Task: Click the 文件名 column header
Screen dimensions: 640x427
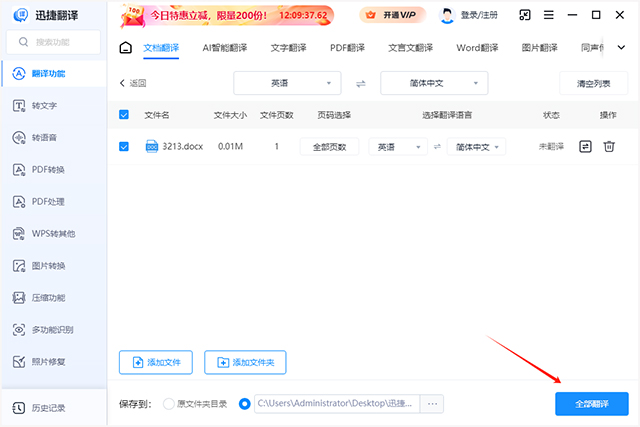Action: 157,115
